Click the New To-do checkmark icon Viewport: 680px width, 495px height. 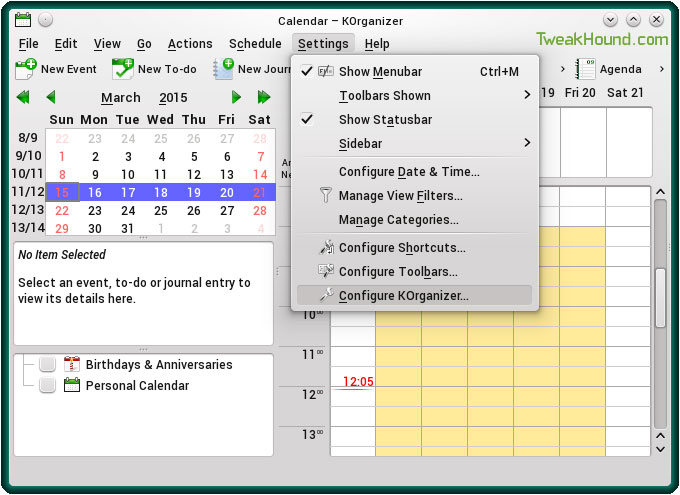point(122,69)
